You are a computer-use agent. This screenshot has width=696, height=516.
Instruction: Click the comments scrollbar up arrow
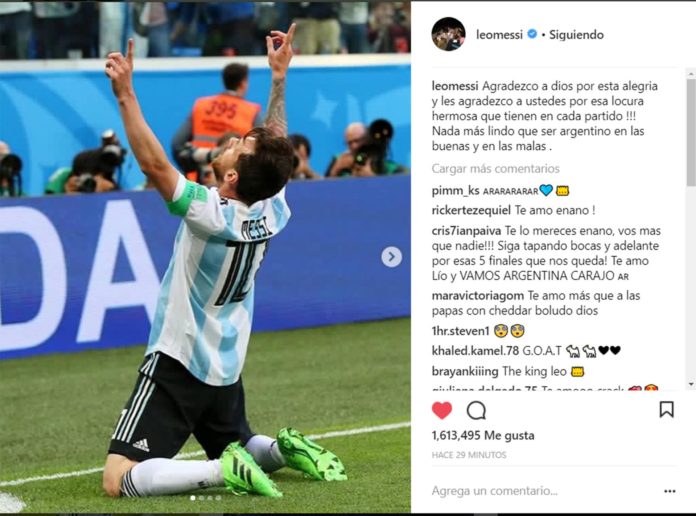tap(691, 73)
